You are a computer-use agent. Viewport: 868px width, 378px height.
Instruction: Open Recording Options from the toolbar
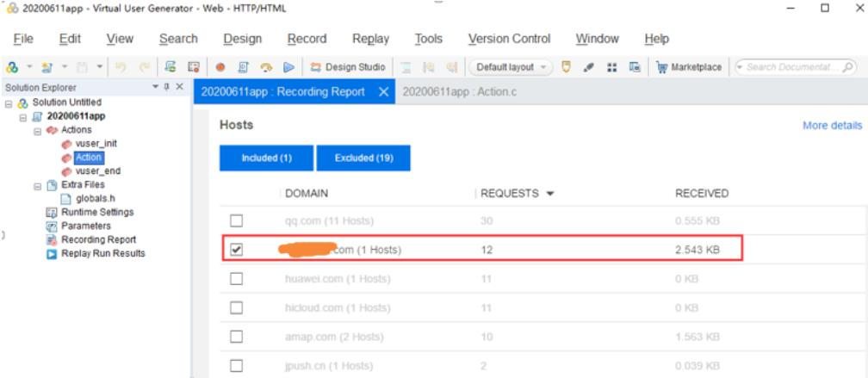193,67
